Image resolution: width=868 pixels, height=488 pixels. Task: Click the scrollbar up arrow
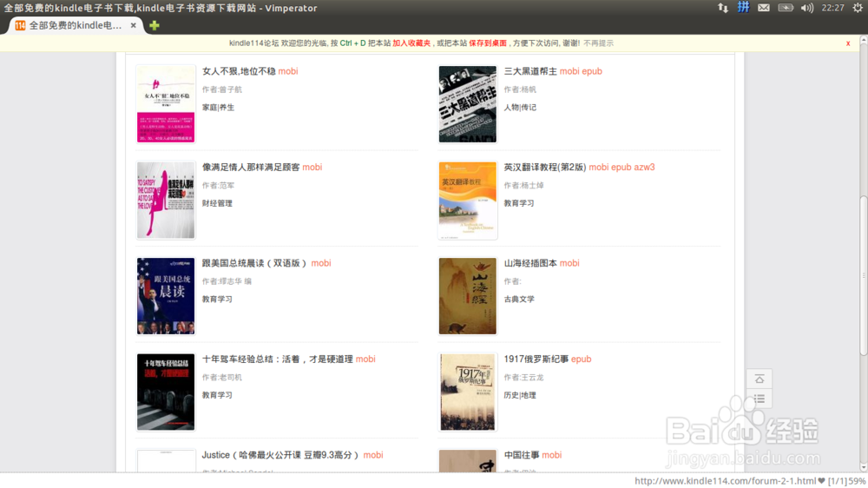click(864, 40)
